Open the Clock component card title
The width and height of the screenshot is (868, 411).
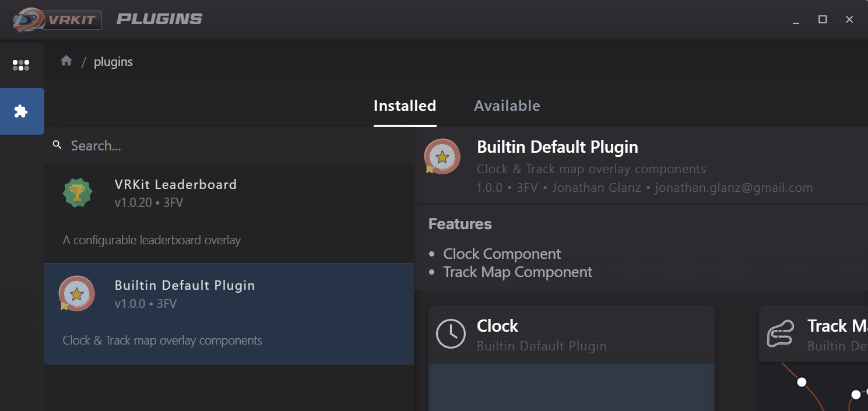click(497, 326)
